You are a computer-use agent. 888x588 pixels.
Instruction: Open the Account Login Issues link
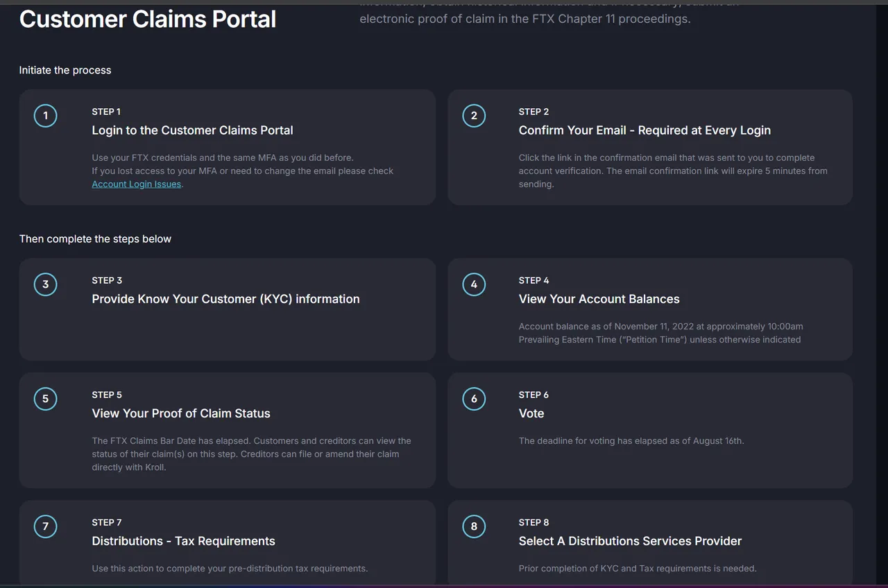tap(137, 184)
